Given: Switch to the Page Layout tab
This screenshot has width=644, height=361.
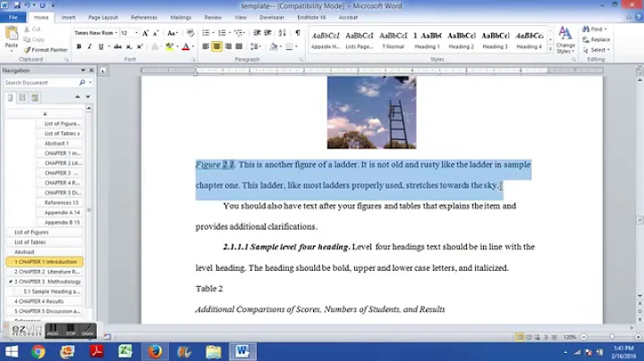Looking at the screenshot, I should [x=103, y=18].
